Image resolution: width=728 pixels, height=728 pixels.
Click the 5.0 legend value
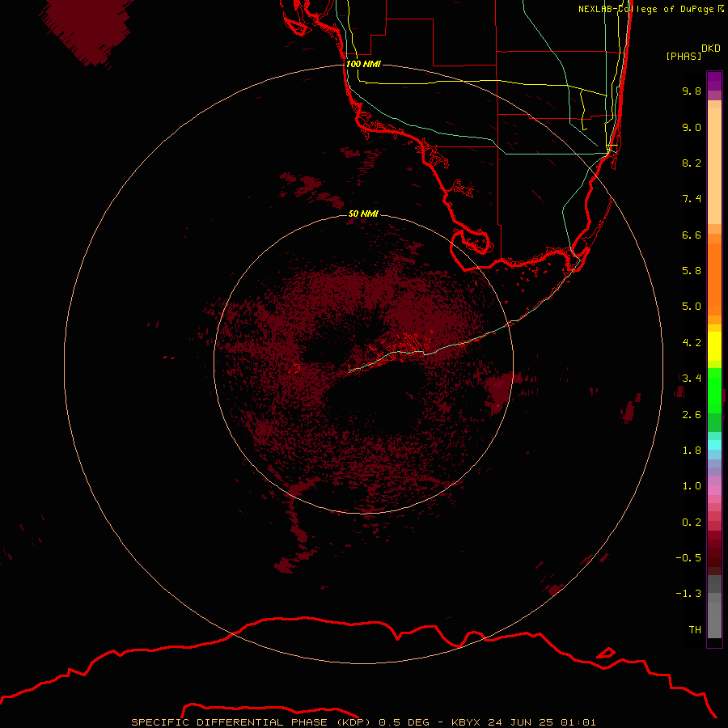(692, 307)
